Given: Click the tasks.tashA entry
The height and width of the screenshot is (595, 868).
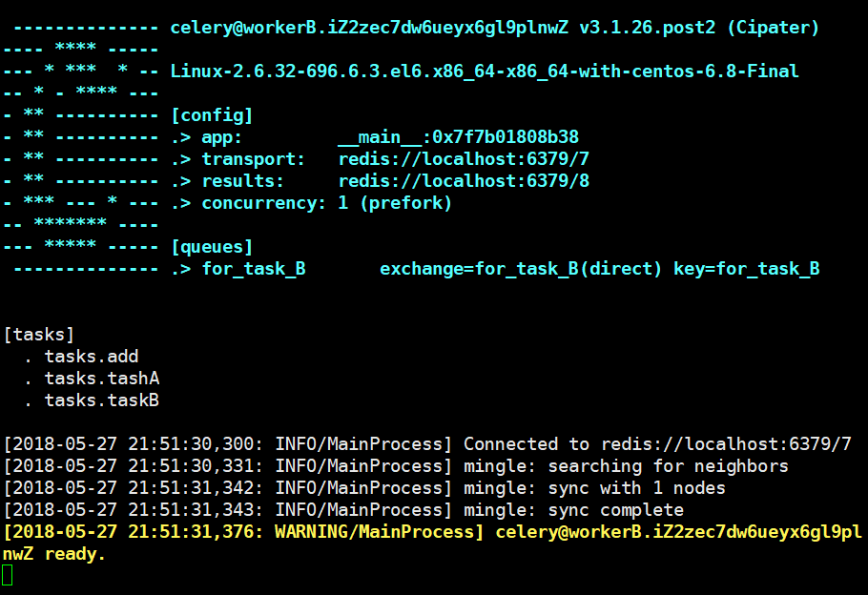Looking at the screenshot, I should [102, 379].
